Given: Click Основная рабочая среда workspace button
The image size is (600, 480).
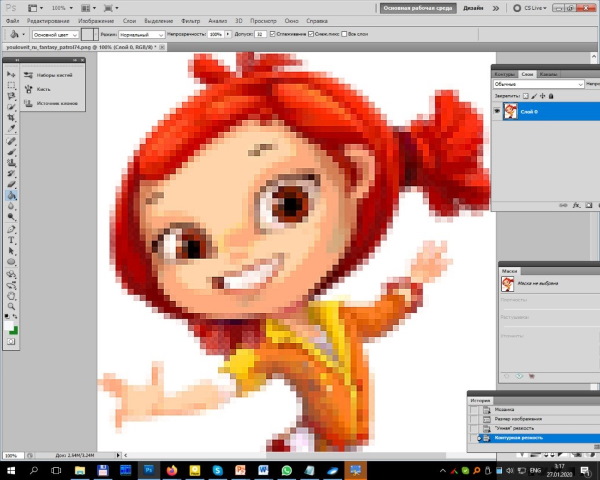Looking at the screenshot, I should click(x=418, y=8).
